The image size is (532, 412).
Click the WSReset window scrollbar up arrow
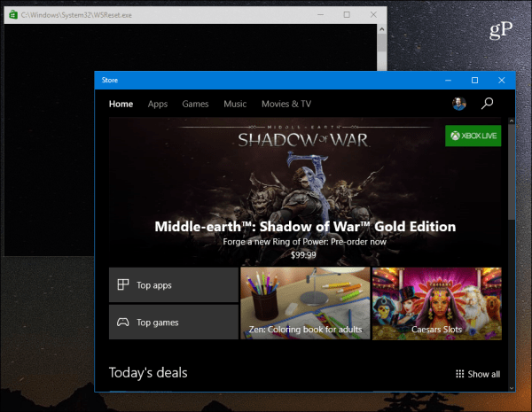[381, 29]
